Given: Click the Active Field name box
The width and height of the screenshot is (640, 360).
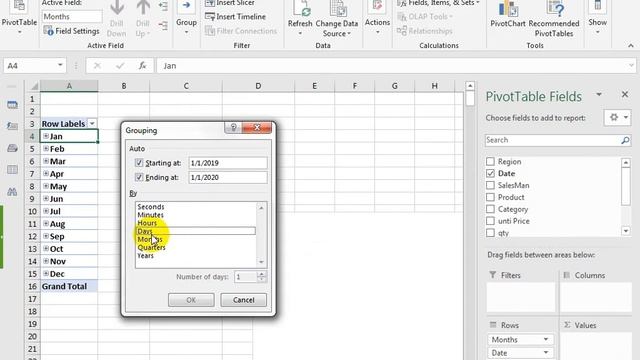Looking at the screenshot, I should pyautogui.click(x=72, y=17).
